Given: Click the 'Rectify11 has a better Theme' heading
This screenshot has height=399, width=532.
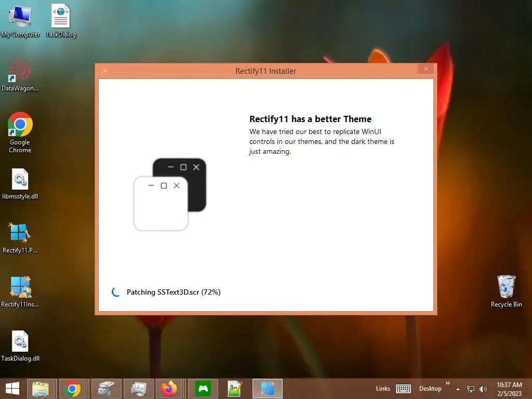Looking at the screenshot, I should [x=310, y=119].
